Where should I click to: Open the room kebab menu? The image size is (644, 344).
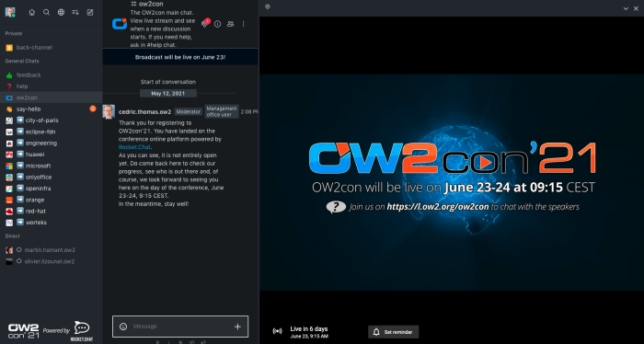coord(243,24)
